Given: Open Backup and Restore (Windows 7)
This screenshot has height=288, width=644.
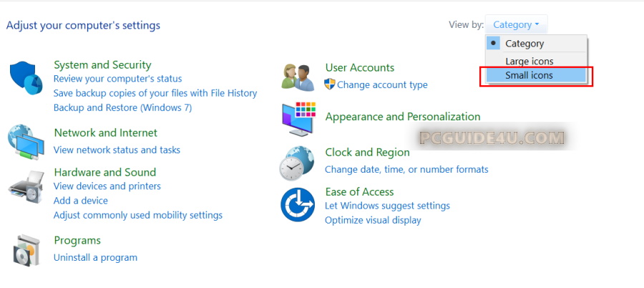Looking at the screenshot, I should point(122,107).
